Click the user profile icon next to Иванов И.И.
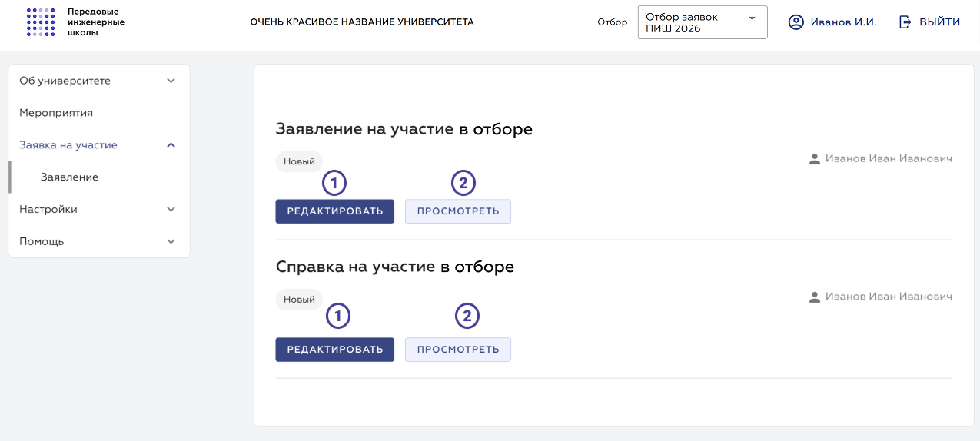Screen dimensions: 980x441 click(x=796, y=22)
